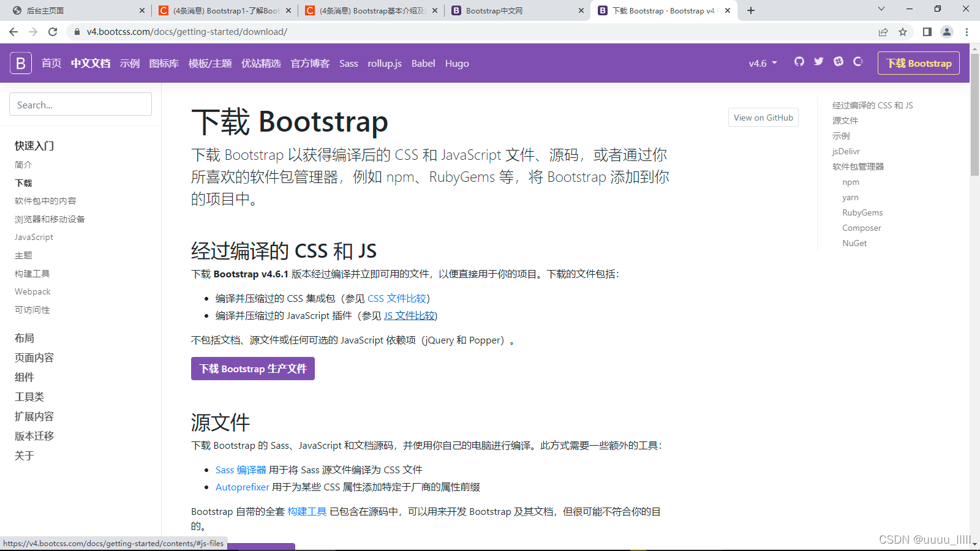
Task: Expand the 页面内容 sidebar section
Action: 34,358
